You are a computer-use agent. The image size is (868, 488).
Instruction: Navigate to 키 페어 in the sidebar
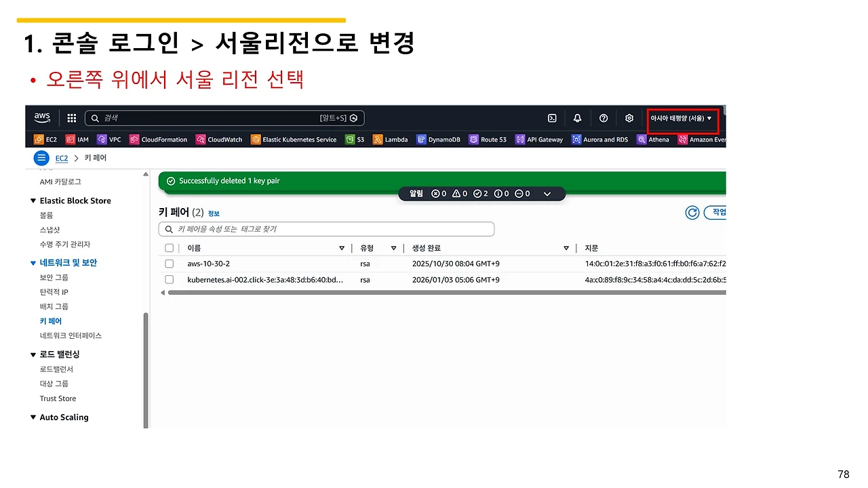coord(50,321)
